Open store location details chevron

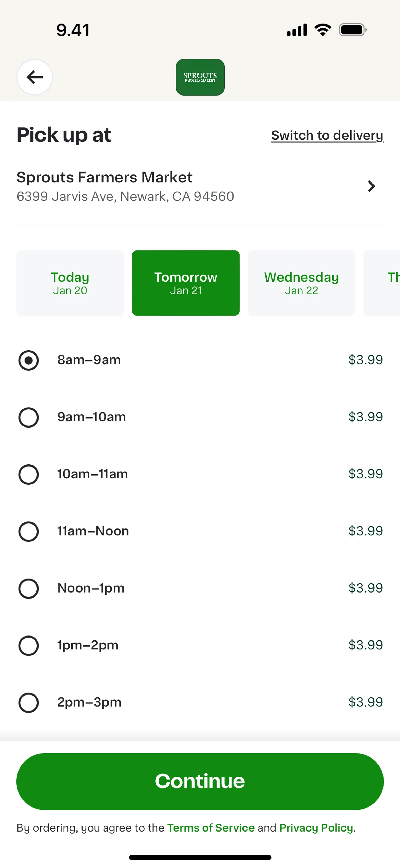click(371, 186)
